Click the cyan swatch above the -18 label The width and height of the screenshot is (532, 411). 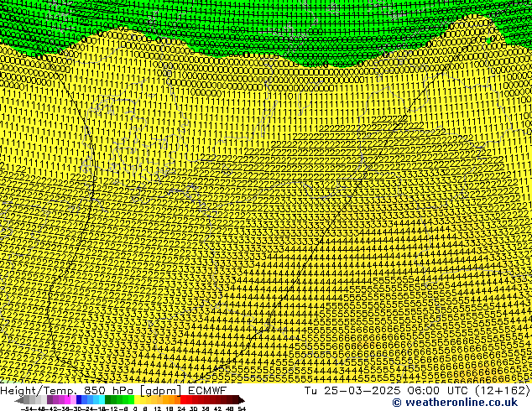(x=102, y=401)
